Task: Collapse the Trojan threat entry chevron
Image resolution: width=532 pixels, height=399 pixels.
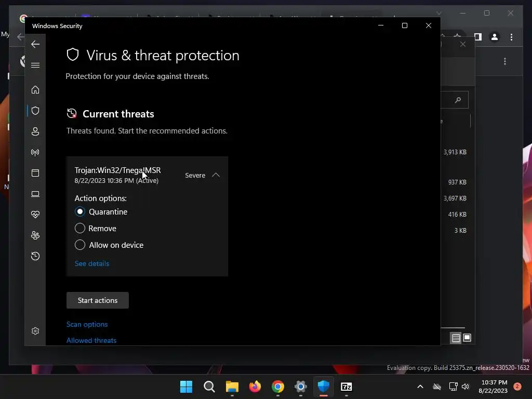Action: coord(216,175)
